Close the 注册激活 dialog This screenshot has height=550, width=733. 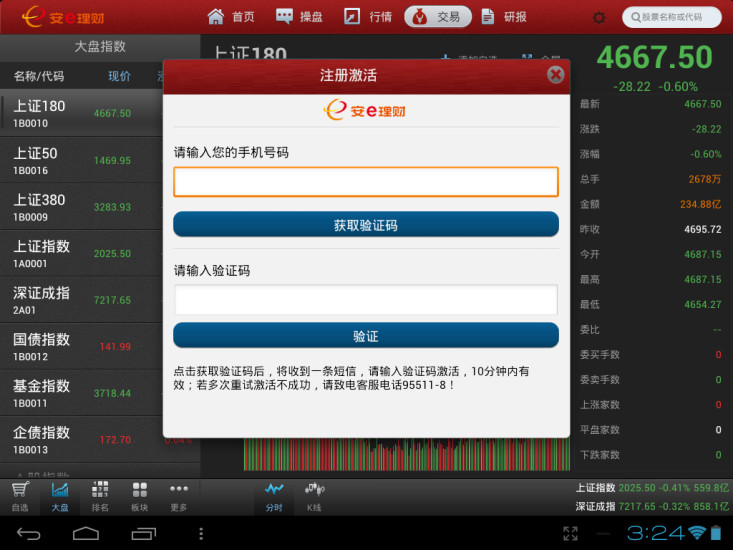555,74
